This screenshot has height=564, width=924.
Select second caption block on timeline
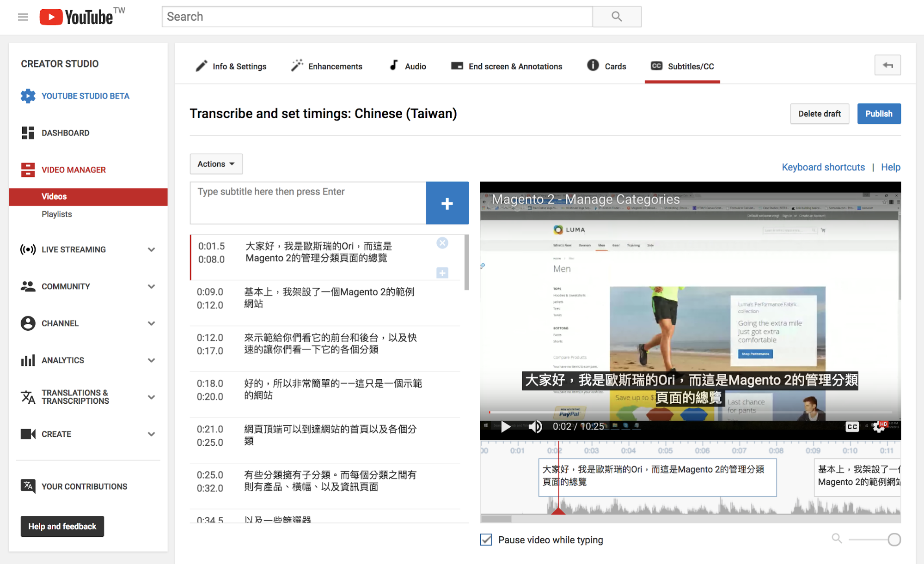[857, 477]
